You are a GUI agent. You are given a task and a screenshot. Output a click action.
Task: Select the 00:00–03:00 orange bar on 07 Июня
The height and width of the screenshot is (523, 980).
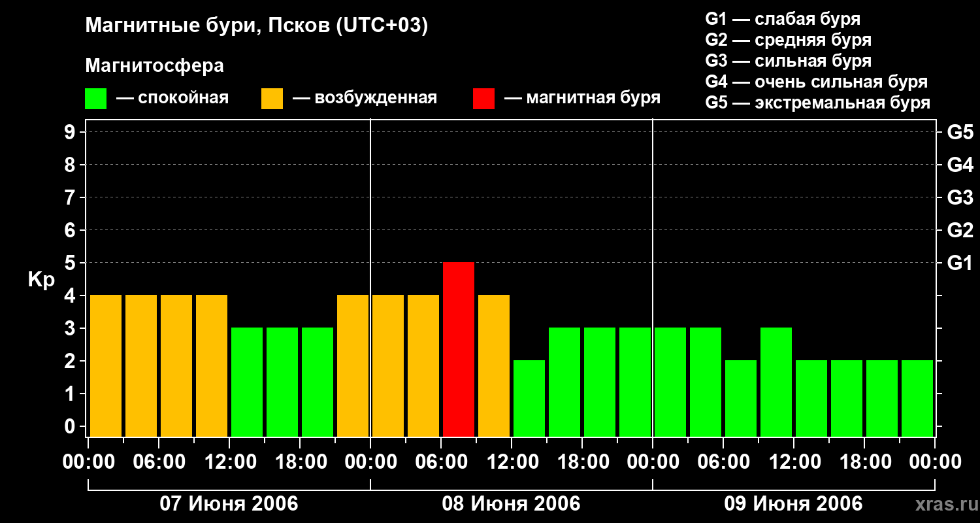tap(106, 365)
